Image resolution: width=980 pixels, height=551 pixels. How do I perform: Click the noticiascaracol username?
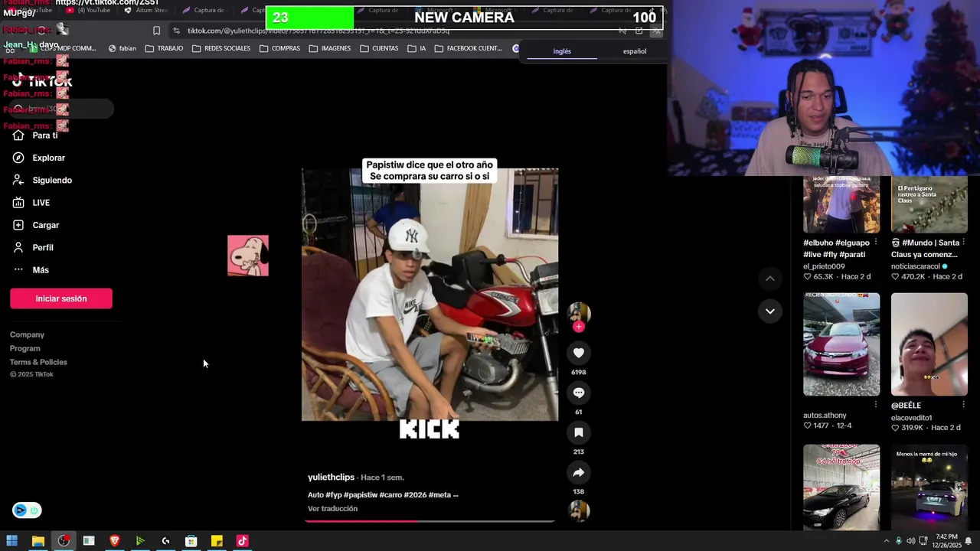pyautogui.click(x=916, y=266)
